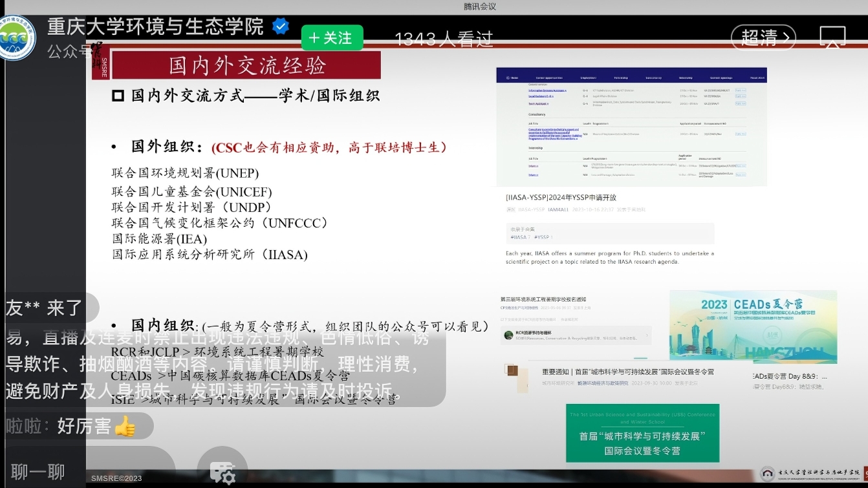The height and width of the screenshot is (488, 868).
Task: Select the 腾讯会议 window title
Action: pos(480,6)
